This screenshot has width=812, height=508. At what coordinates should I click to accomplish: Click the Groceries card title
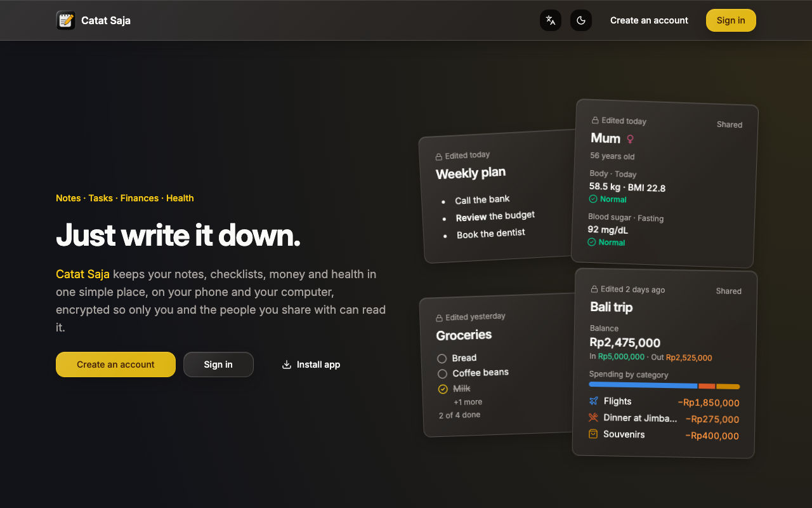point(464,335)
